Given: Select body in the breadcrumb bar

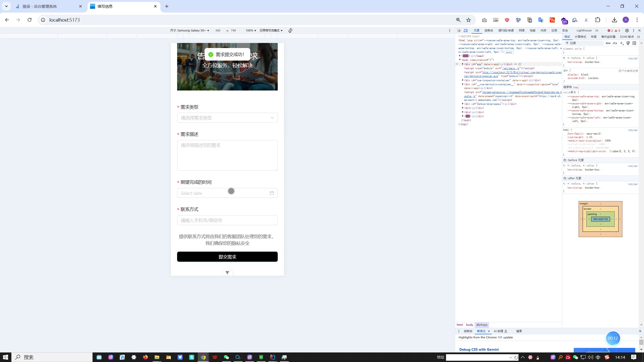Looking at the screenshot, I should (x=469, y=325).
